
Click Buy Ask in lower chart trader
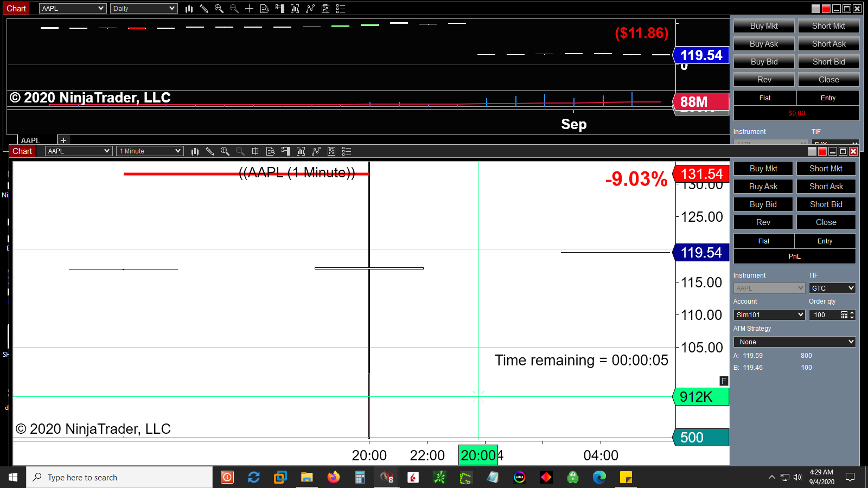click(x=763, y=187)
